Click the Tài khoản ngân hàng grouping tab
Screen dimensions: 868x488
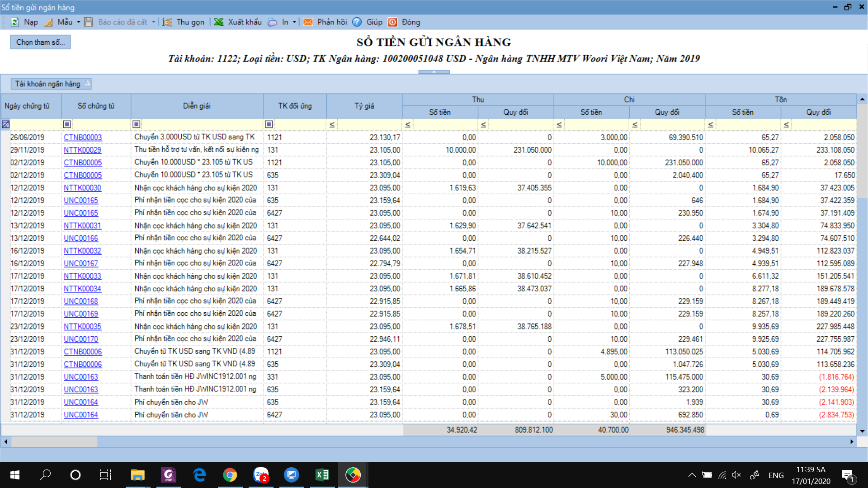point(51,84)
